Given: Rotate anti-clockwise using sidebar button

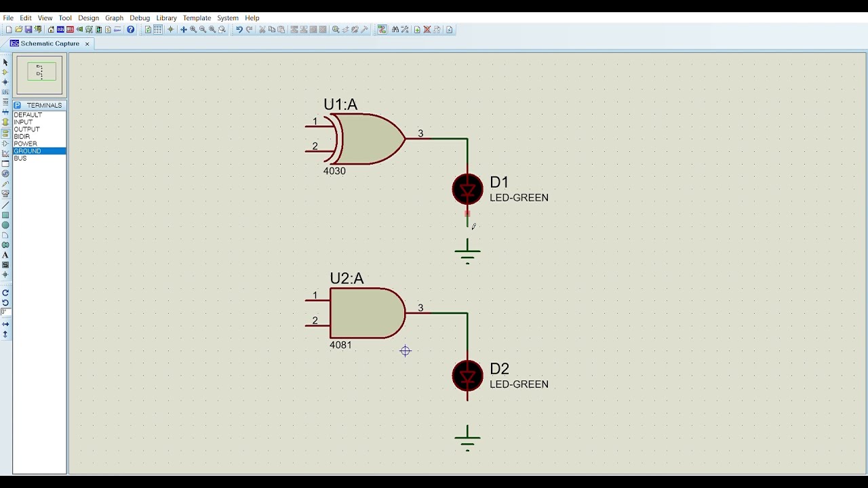Looking at the screenshot, I should point(5,302).
